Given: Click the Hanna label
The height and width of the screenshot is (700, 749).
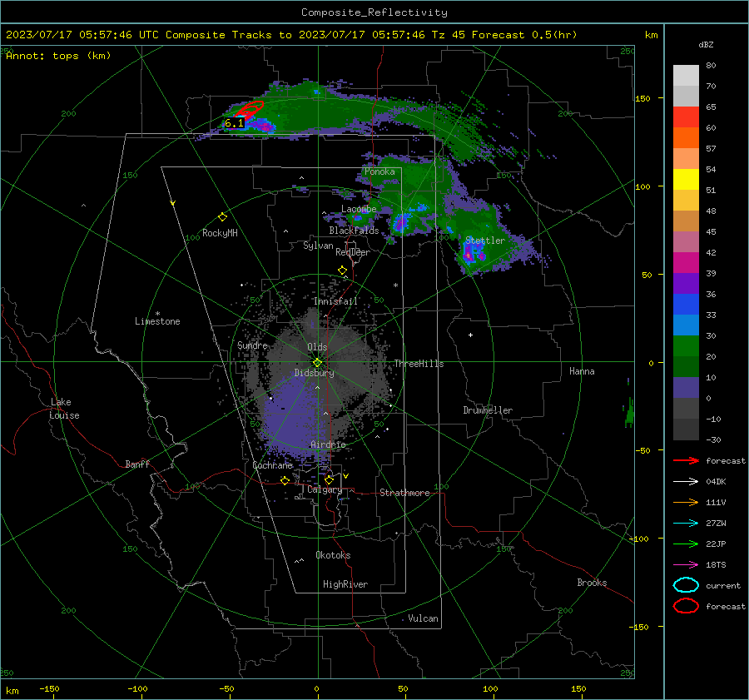Looking at the screenshot, I should pos(582,371).
